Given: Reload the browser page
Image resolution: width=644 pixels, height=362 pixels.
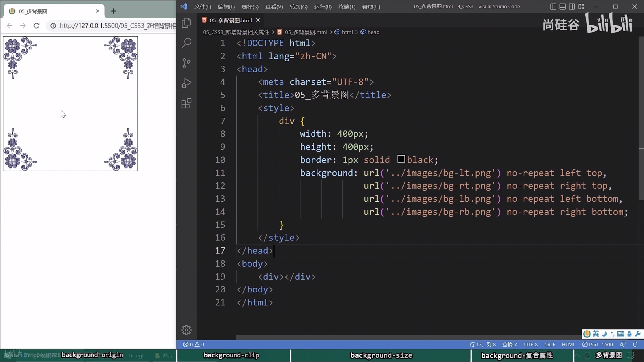Looking at the screenshot, I should point(37,26).
